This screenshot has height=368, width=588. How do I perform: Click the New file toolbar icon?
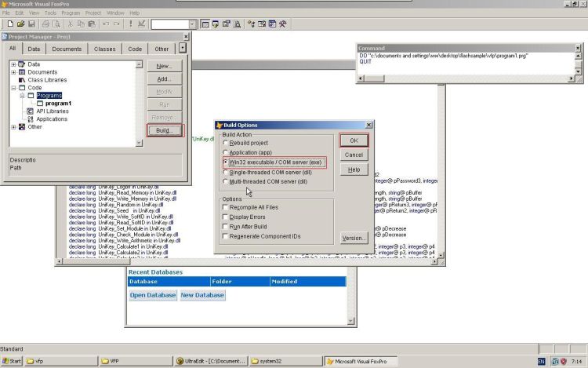click(10, 24)
